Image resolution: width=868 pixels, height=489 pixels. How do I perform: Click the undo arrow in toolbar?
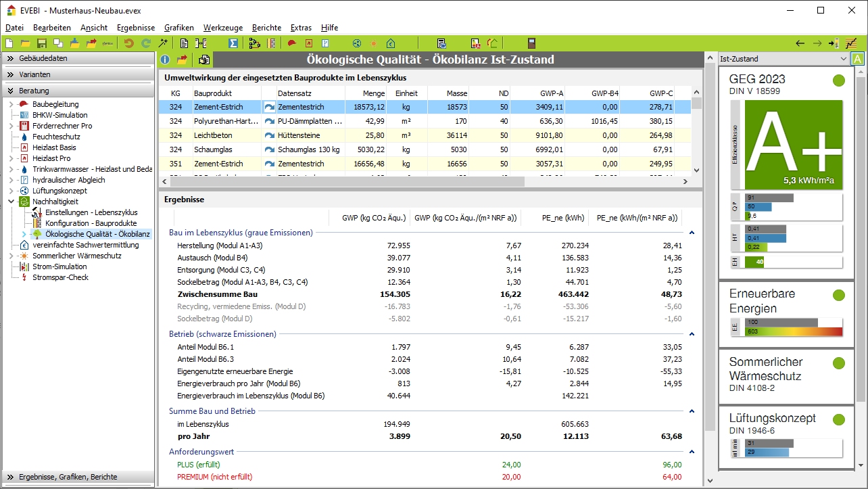(x=128, y=43)
